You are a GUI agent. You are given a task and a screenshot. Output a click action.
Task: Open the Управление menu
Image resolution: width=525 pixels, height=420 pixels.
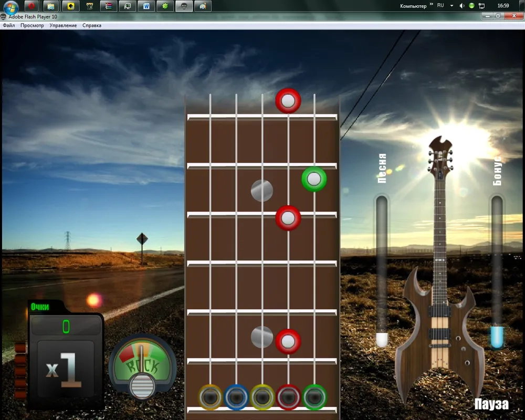coord(63,25)
